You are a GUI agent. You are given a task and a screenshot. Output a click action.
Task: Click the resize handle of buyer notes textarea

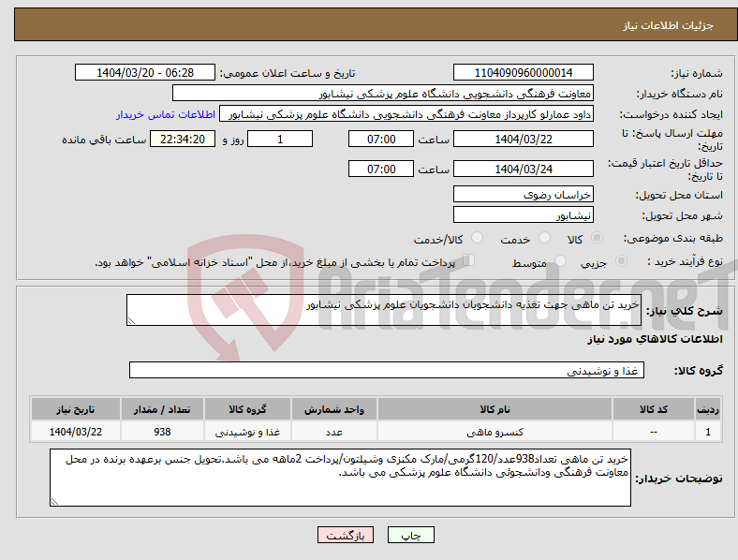coord(54,502)
